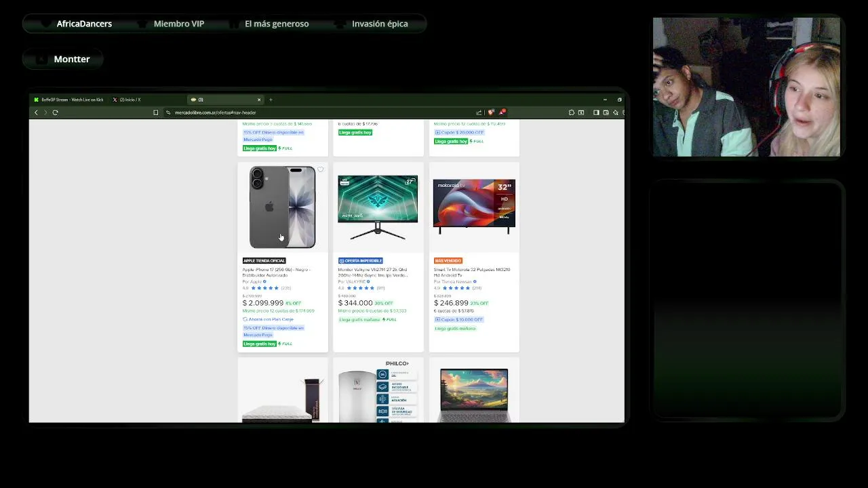Click the iPhone star rating row
868x488 pixels.
(267, 288)
